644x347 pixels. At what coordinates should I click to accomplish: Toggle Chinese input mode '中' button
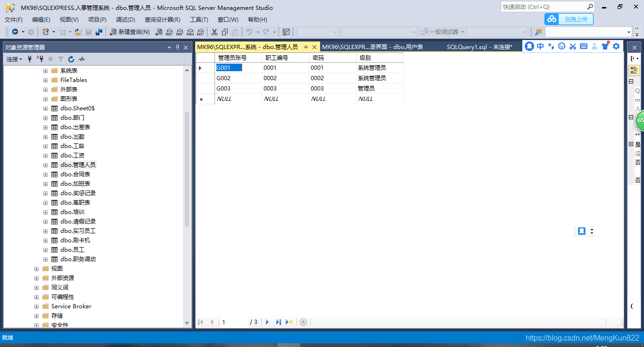pyautogui.click(x=540, y=46)
